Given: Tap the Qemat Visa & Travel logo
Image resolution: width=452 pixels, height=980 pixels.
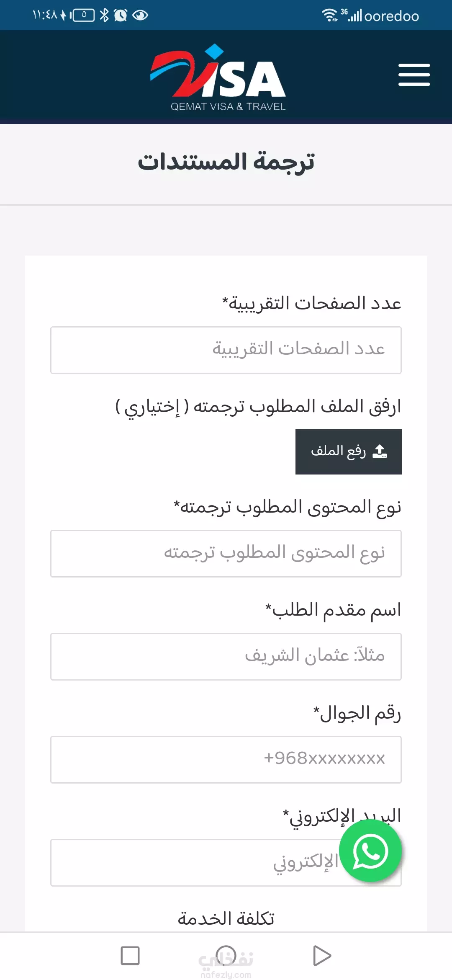Looking at the screenshot, I should 218,78.
